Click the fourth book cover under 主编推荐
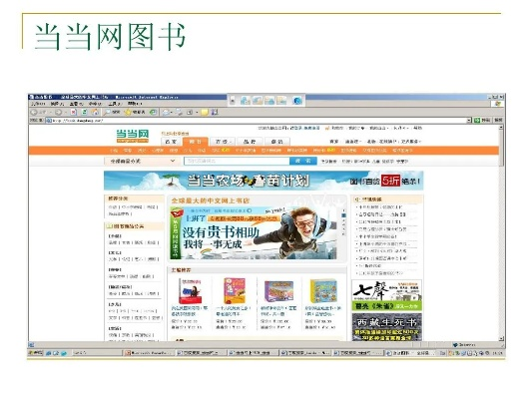Image resolution: width=532 pixels, height=399 pixels. [x=323, y=291]
